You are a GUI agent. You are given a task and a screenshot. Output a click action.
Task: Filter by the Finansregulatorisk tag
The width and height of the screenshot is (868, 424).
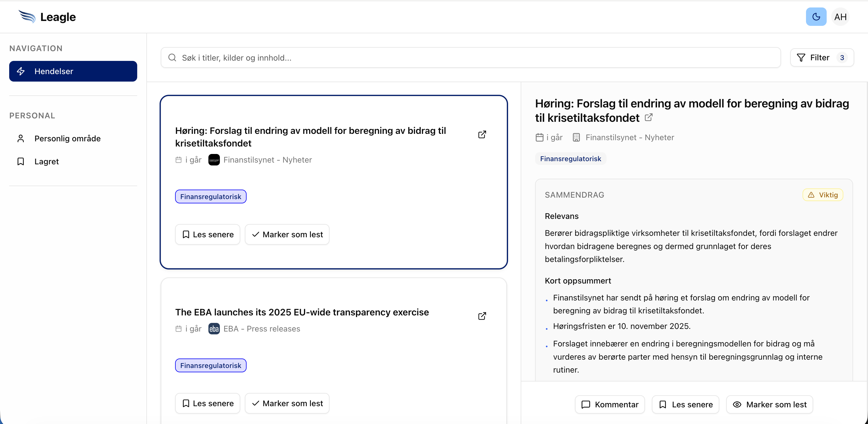click(x=210, y=196)
